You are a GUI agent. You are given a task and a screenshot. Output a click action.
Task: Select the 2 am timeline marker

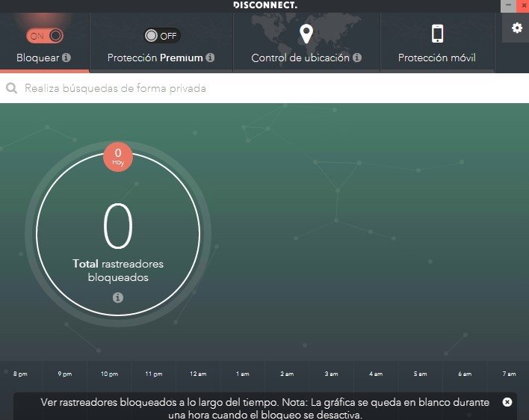[x=287, y=374]
